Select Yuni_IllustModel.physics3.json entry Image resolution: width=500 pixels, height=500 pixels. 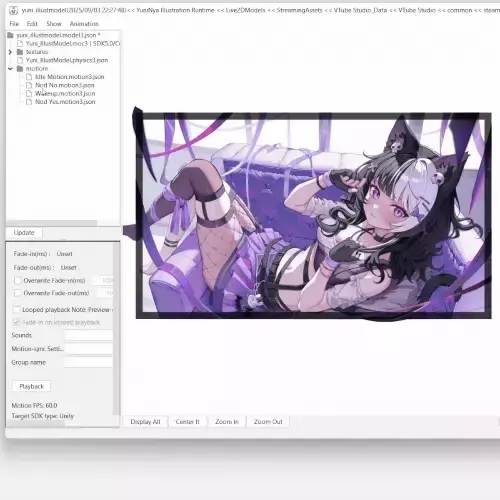click(x=67, y=60)
